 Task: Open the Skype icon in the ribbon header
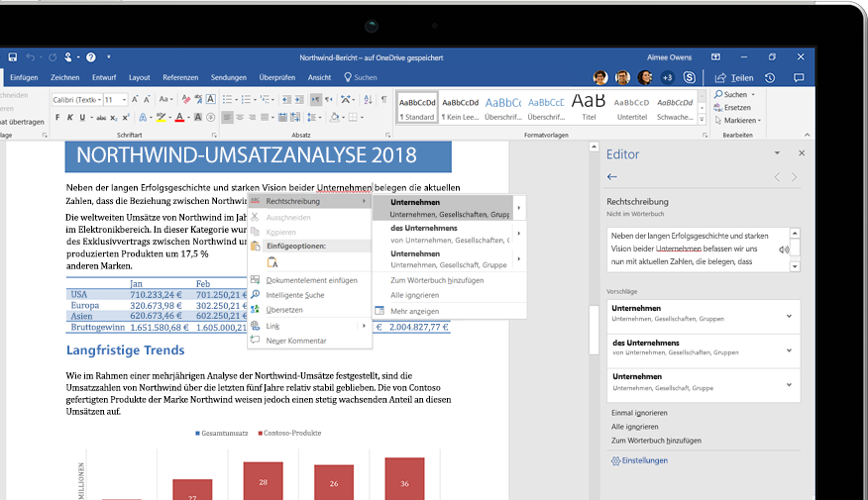click(x=690, y=77)
